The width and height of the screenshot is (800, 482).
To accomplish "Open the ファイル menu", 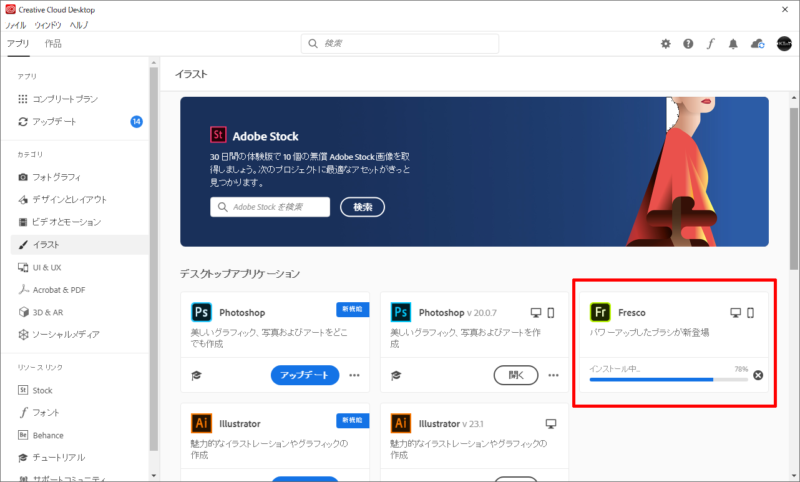I will [x=16, y=25].
